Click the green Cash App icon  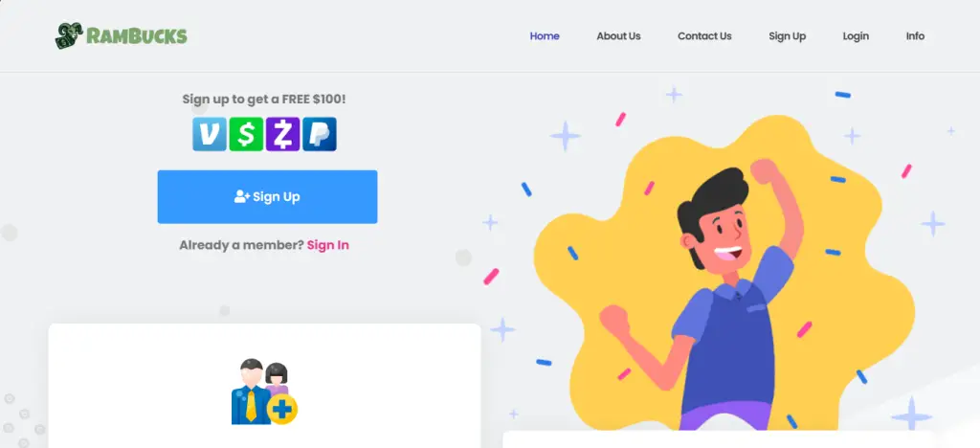[246, 134]
